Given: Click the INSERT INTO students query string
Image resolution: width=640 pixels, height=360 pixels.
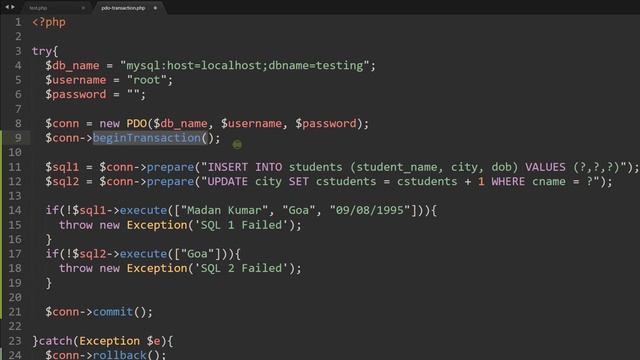Looking at the screenshot, I should coord(415,167).
